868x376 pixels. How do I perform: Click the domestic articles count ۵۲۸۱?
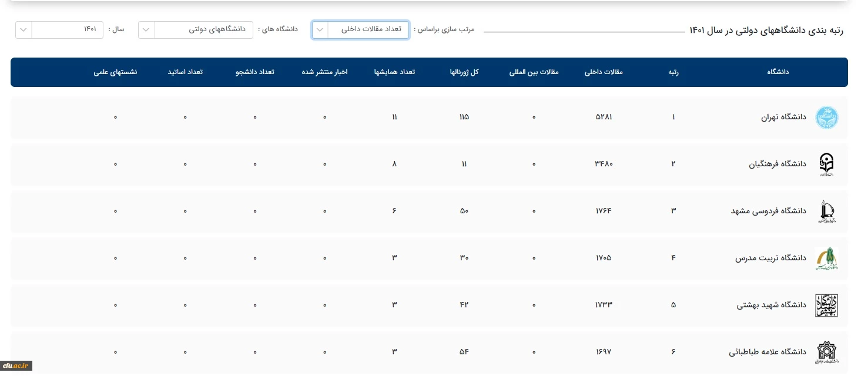tap(604, 117)
